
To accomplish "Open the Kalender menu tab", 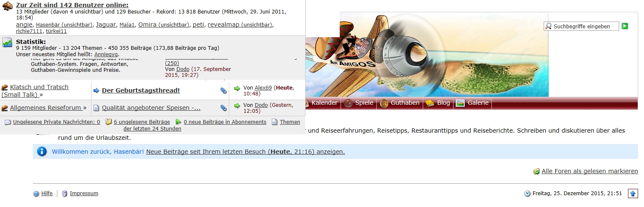I will [x=324, y=103].
